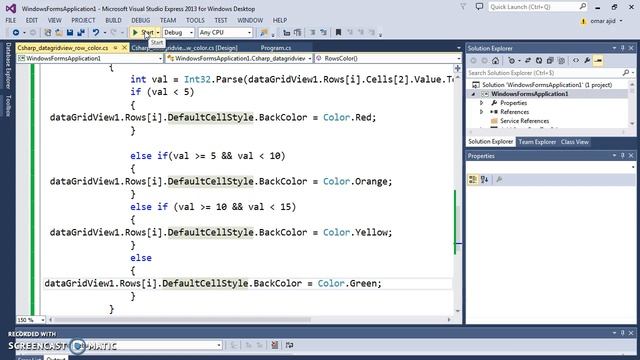The width and height of the screenshot is (640, 360).
Task: Click Sync with Active Document icon
Action: coord(528,61)
